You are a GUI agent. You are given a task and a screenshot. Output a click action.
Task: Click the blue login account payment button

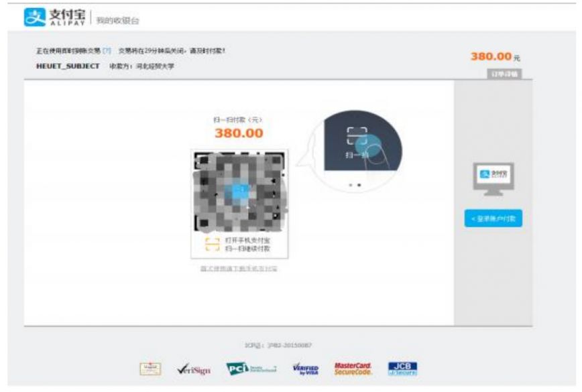pos(493,218)
